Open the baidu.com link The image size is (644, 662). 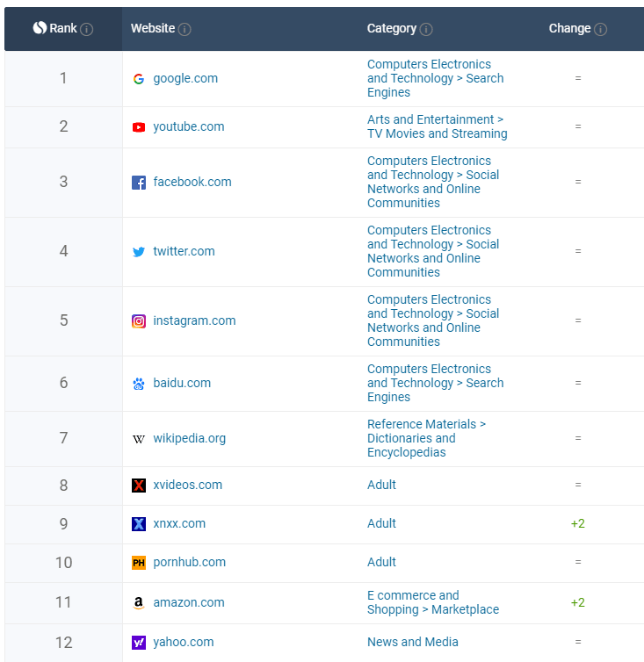tap(182, 383)
